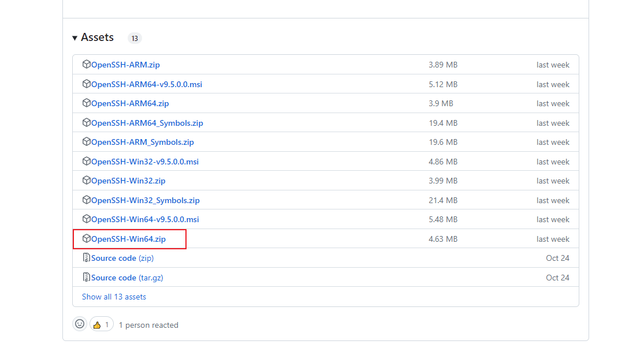This screenshot has height=352, width=644.
Task: Click the package icon beside OpenSSH-Win64.zip
Action: coord(86,238)
